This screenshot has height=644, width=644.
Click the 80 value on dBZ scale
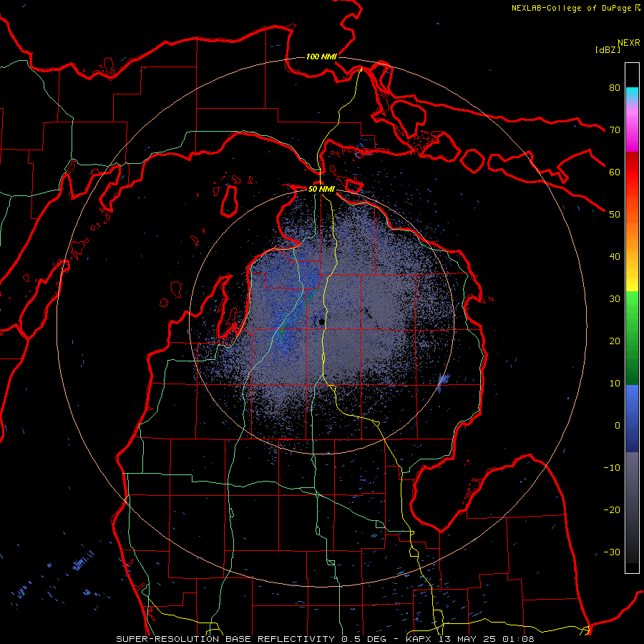(x=615, y=87)
